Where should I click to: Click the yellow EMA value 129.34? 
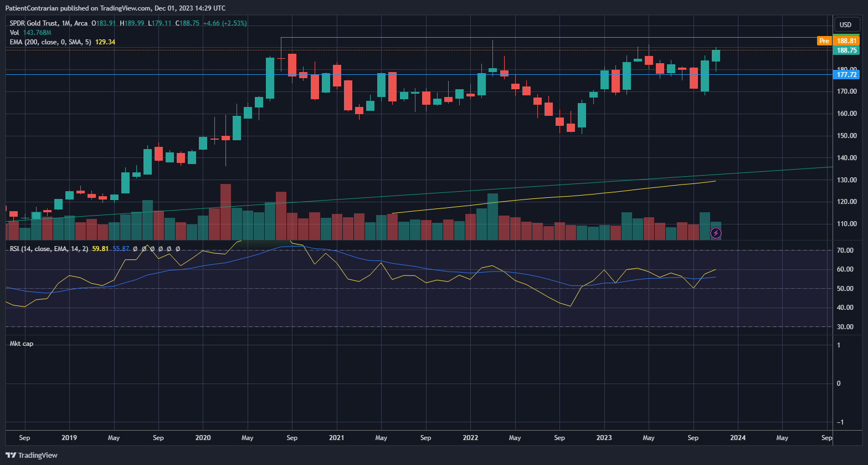(x=105, y=42)
